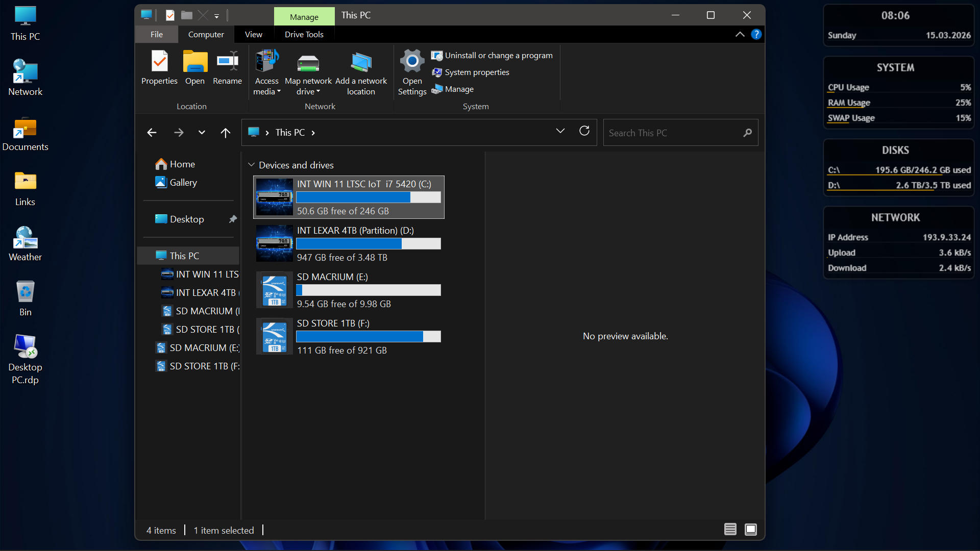Click the SD STORE 1TB usage bar
Image resolution: width=980 pixels, height=551 pixels.
pos(368,336)
